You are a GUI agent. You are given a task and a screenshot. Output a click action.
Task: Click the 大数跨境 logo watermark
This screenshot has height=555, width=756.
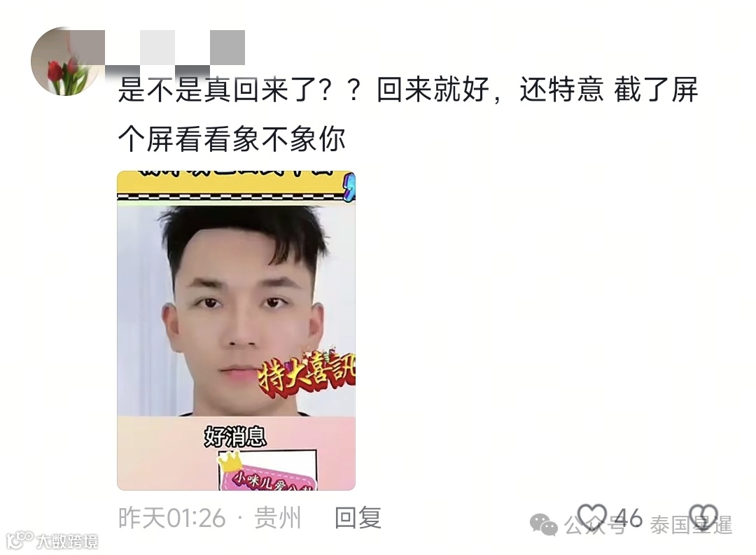click(52, 541)
